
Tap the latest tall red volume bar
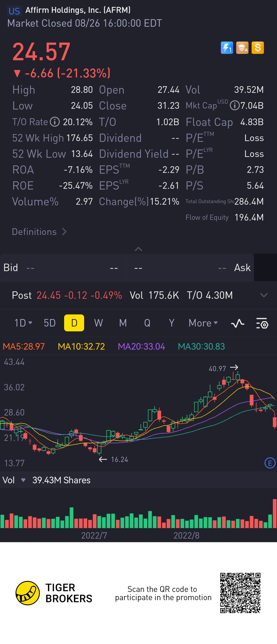275,513
